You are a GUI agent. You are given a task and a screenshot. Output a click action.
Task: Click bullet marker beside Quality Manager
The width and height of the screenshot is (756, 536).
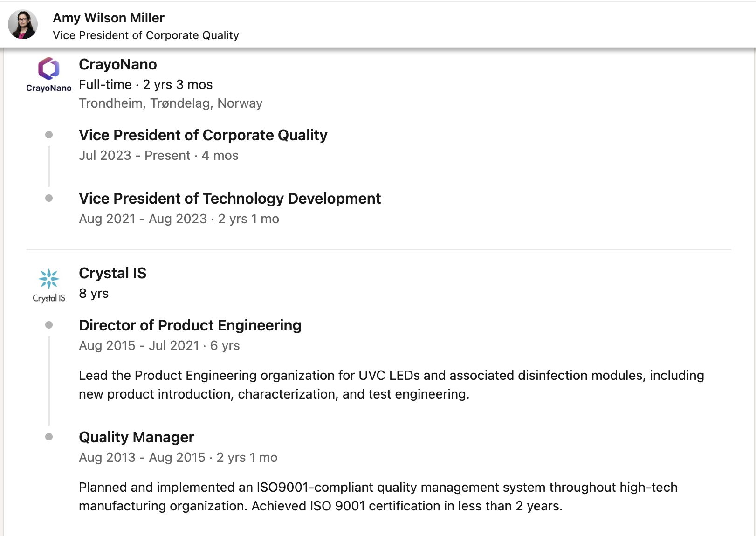(x=49, y=437)
